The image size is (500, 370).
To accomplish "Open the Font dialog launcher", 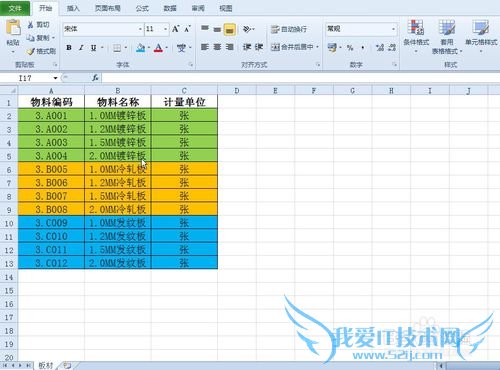I will tap(191, 65).
